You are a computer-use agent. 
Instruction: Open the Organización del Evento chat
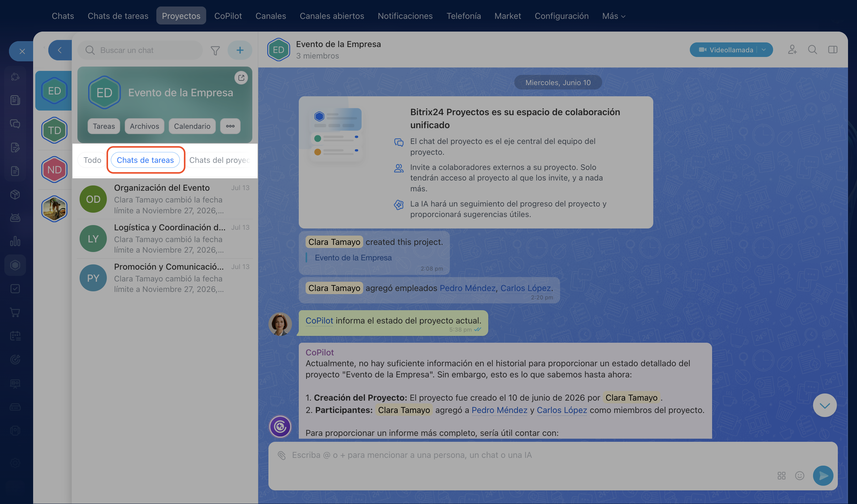pos(165,199)
